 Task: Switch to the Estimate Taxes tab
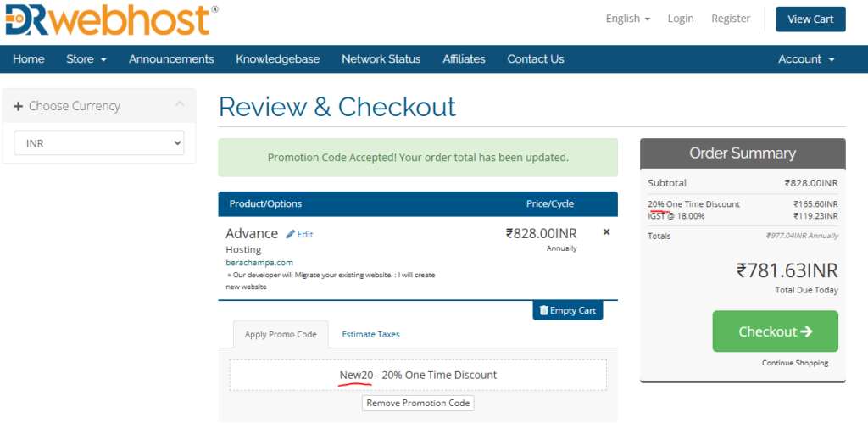click(x=371, y=334)
